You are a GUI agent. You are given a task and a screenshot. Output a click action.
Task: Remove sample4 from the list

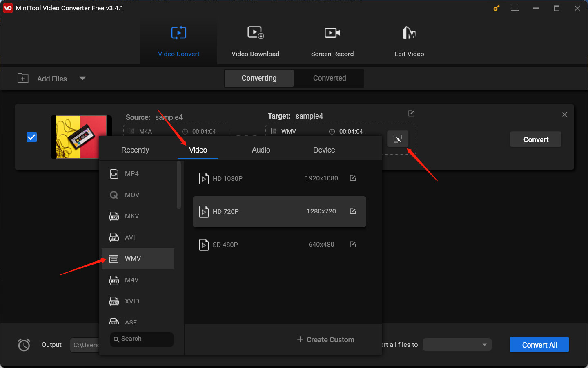point(565,114)
